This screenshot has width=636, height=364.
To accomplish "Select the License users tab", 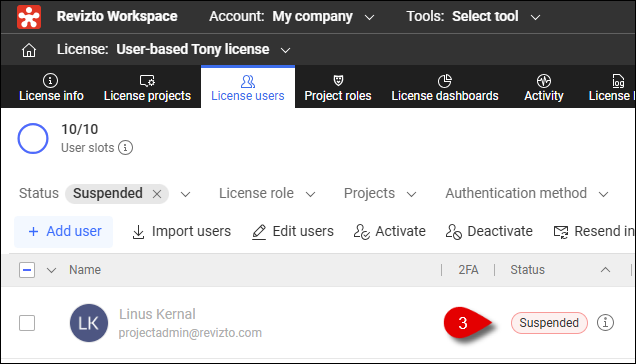I will 248,87.
